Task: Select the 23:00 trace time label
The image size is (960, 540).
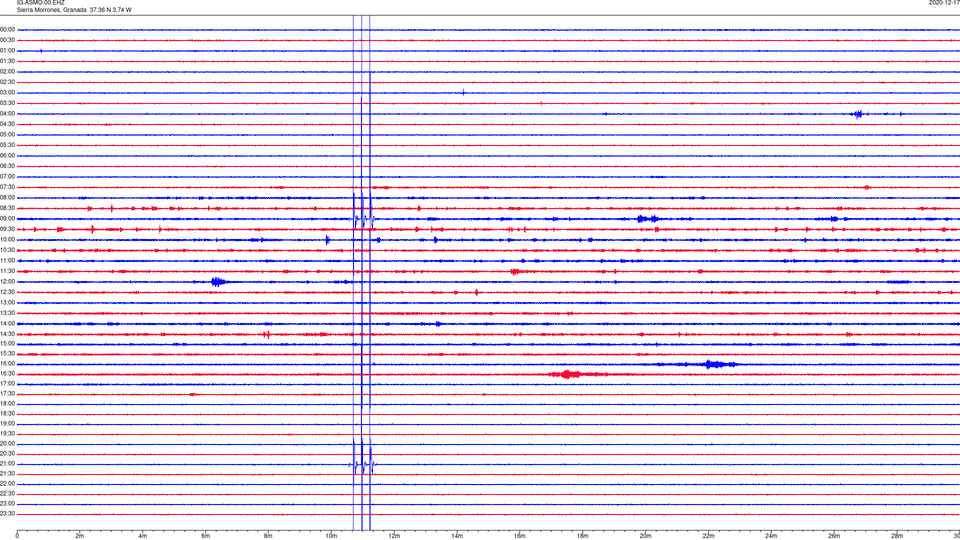Action: click(x=7, y=504)
